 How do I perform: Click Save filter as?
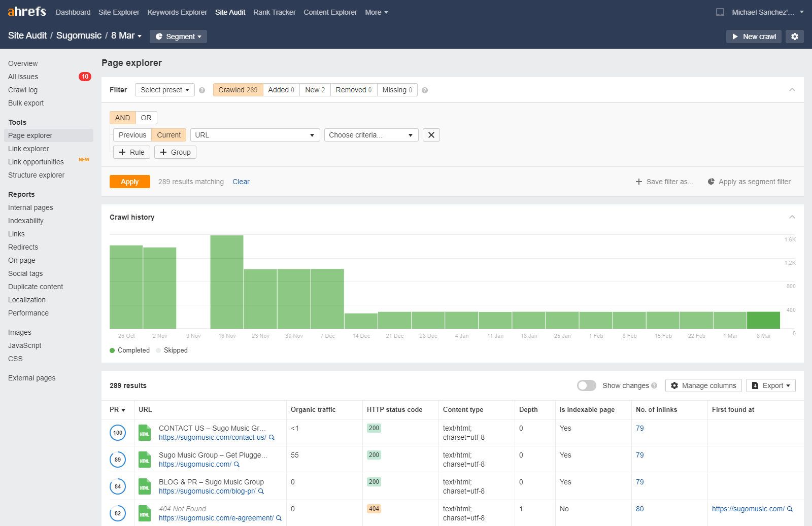point(664,182)
